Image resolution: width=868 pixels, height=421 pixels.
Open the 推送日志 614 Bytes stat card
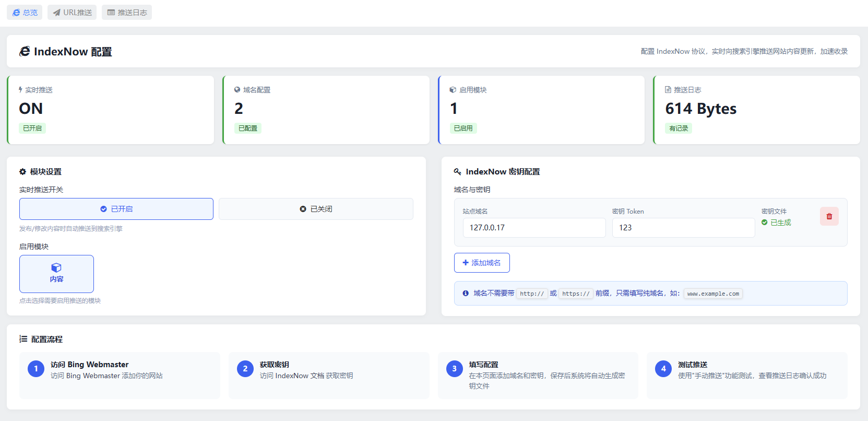tap(756, 110)
